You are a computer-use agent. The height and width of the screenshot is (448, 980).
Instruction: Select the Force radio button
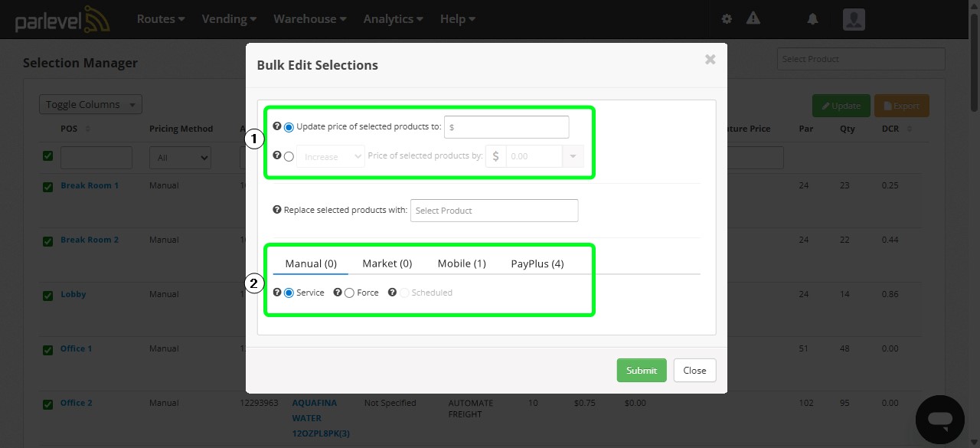[x=350, y=292]
